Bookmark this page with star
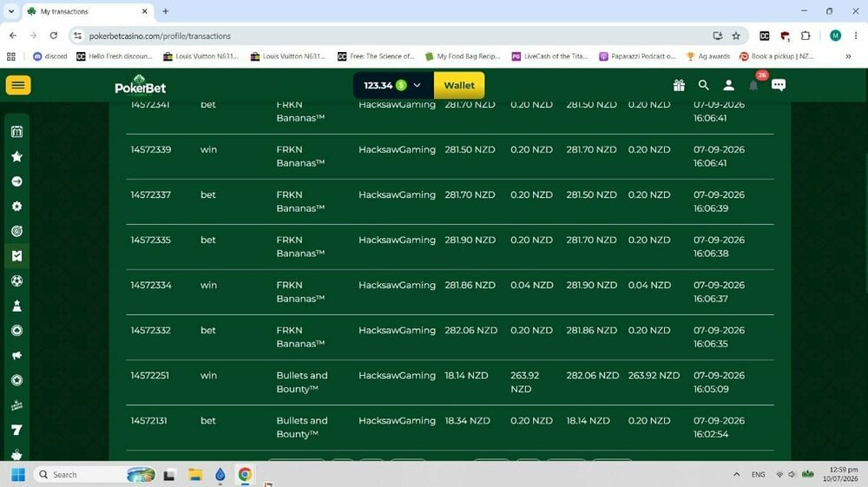Image resolution: width=868 pixels, height=487 pixels. 736,36
